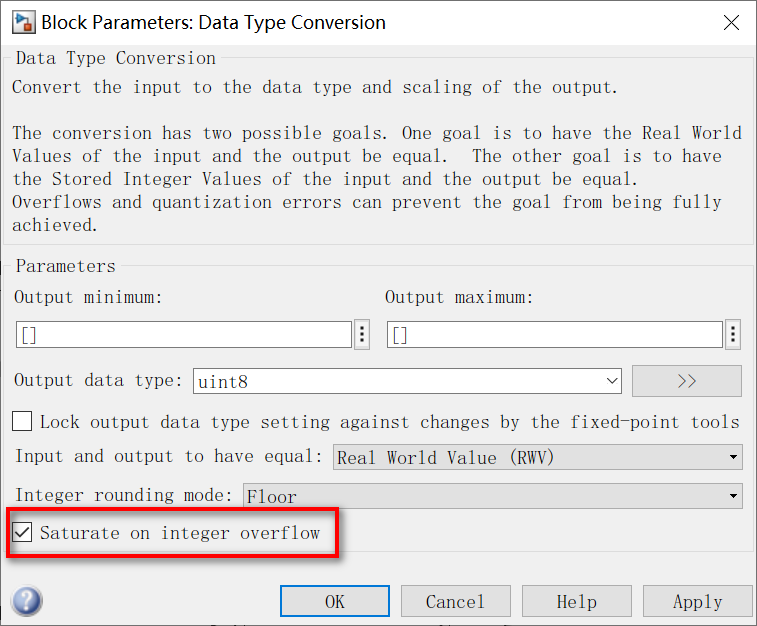Show the data type assistant with the >> button
The width and height of the screenshot is (757, 626).
click(687, 381)
